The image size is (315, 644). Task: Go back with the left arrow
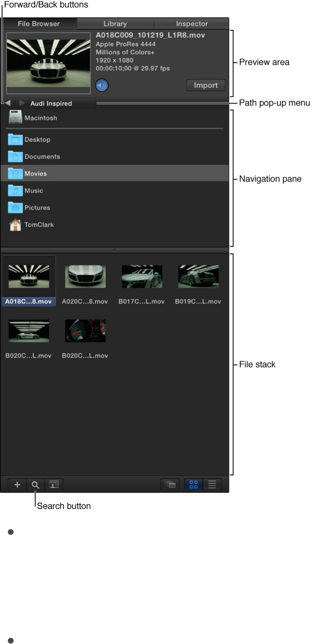coord(8,103)
